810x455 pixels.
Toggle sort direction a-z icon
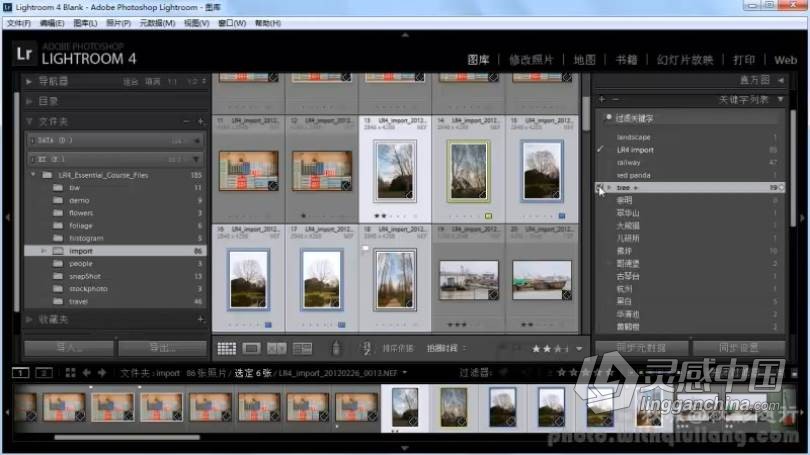(x=367, y=349)
